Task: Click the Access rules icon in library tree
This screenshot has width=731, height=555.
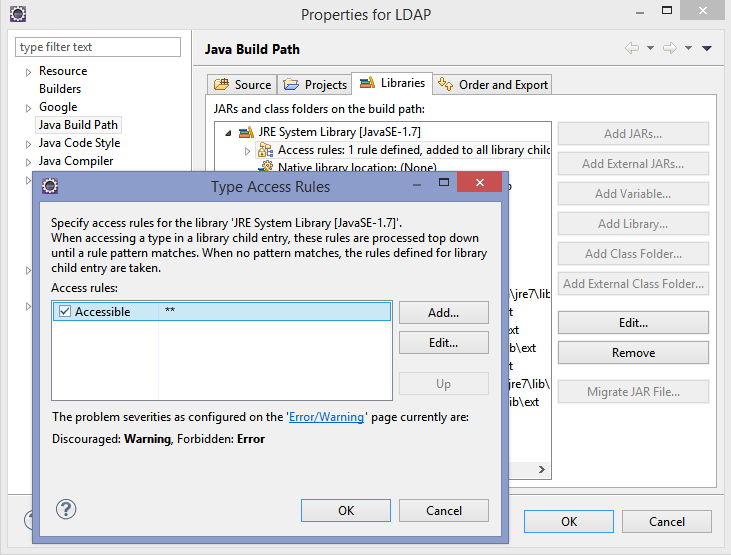Action: click(x=265, y=150)
